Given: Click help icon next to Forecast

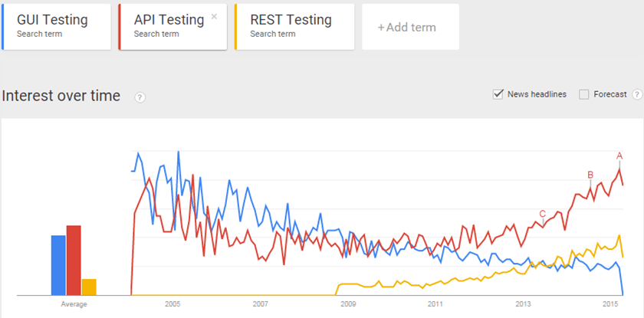Looking at the screenshot, I should 636,94.
